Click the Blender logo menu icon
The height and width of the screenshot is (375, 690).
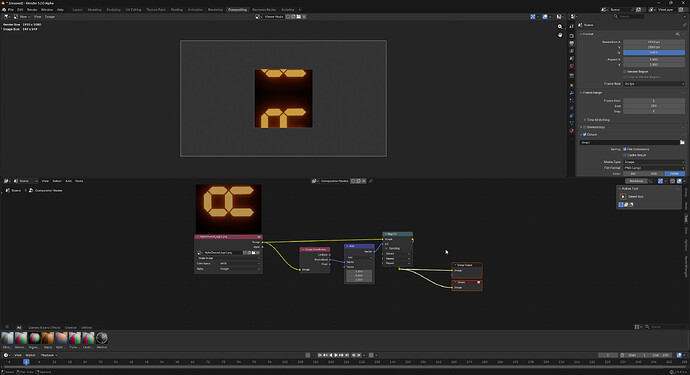(x=4, y=10)
